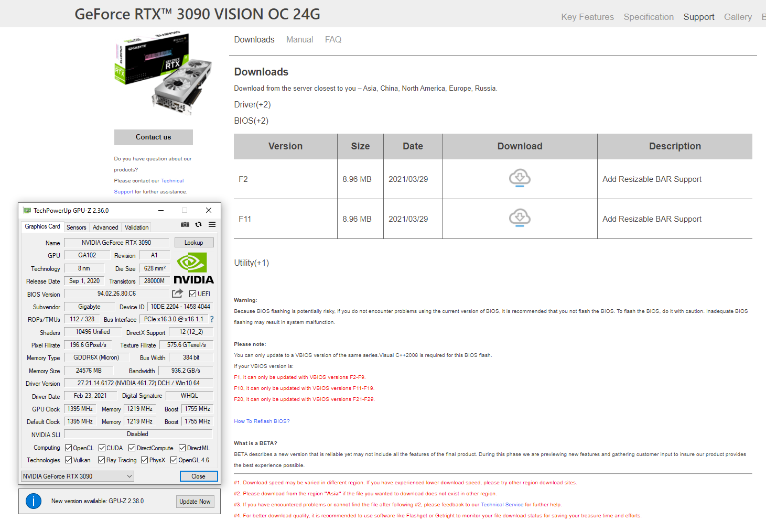Viewport: 766px width, 532px height.
Task: Click the Device ID field 10DE 2204
Action: (x=180, y=307)
